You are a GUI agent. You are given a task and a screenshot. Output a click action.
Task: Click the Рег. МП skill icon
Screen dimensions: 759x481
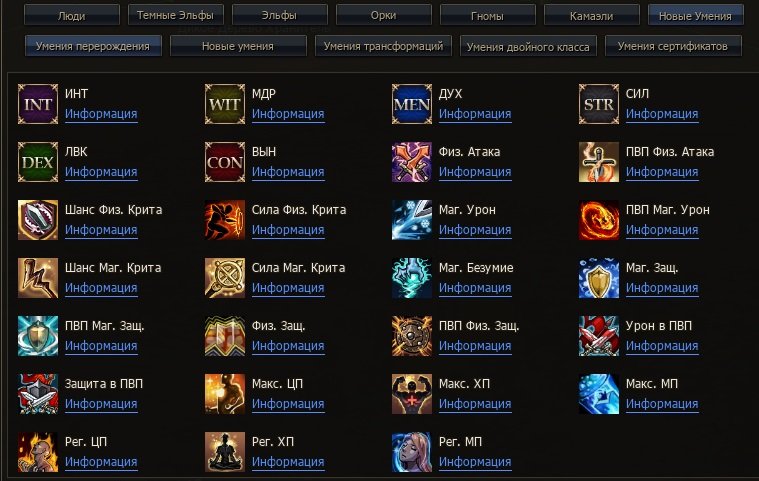(411, 452)
